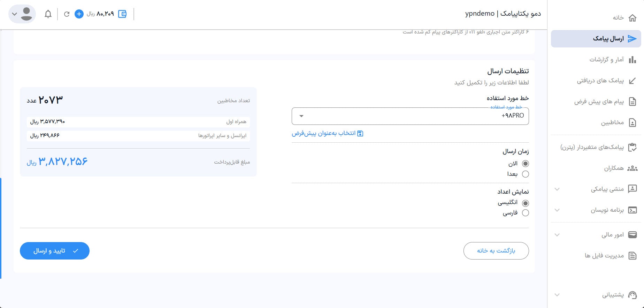The image size is (644, 308).
Task: Click the refresh balance icon
Action: click(x=67, y=14)
